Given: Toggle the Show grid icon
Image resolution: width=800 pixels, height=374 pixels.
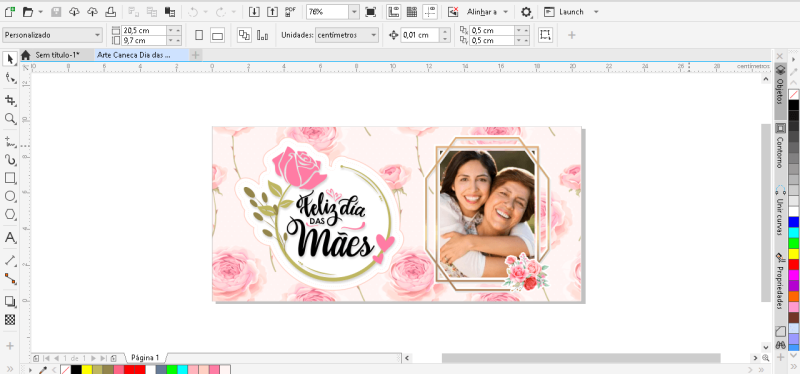Looking at the screenshot, I should coord(412,12).
